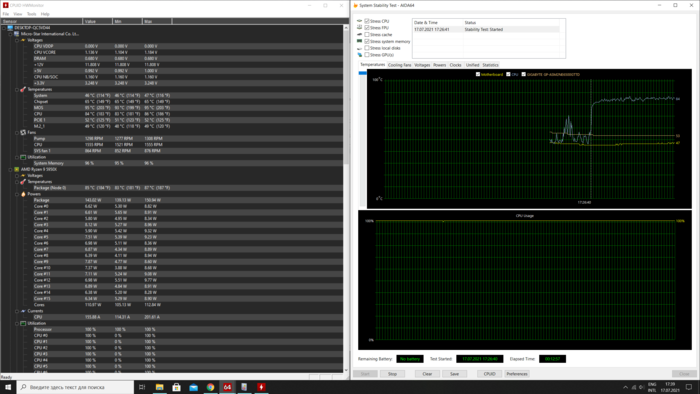The image size is (700, 394).
Task: Click the lightning icon beside the motherboard Voltages
Action: 23,40
